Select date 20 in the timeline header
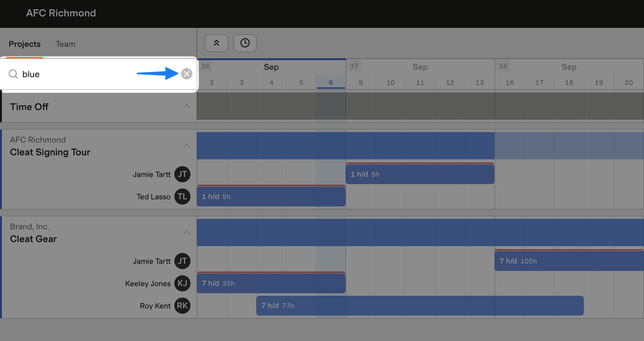Screen dimensions: 644x341 coord(629,82)
